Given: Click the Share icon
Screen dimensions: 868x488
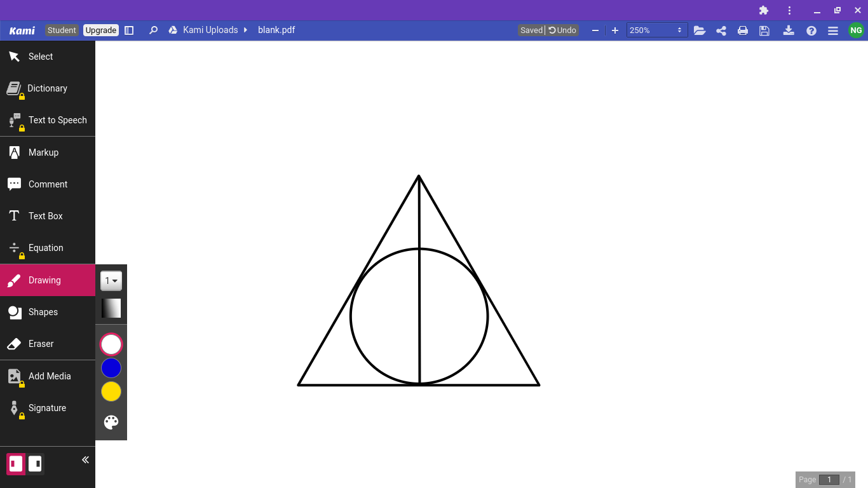Looking at the screenshot, I should click(721, 30).
